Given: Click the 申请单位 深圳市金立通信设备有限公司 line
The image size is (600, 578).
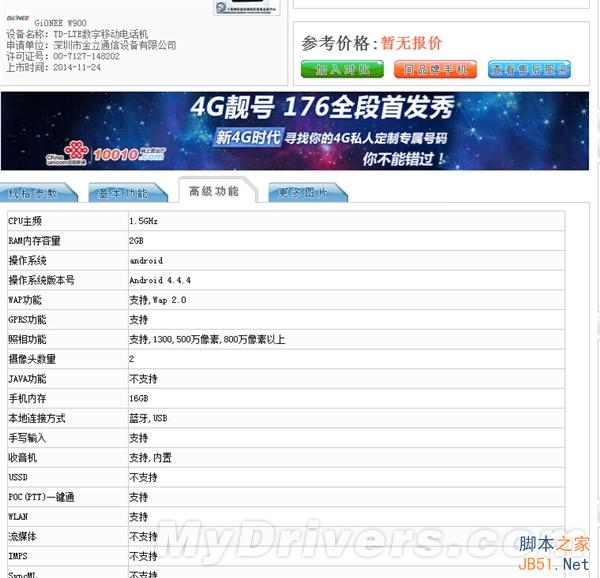Looking at the screenshot, I should tap(91, 45).
